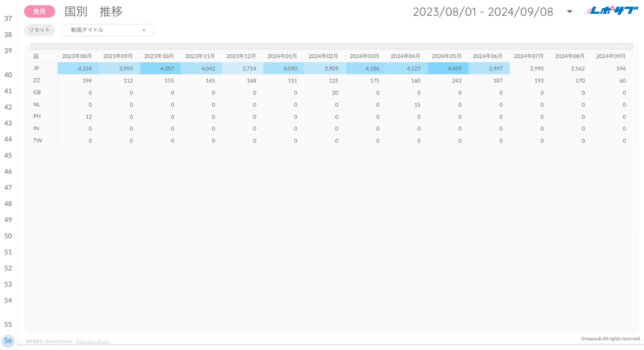Click the JP 4,357 highlighted cell
Image resolution: width=644 pixels, height=350 pixels.
160,69
